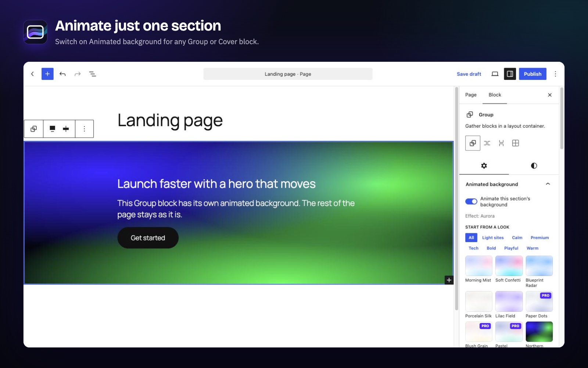This screenshot has width=588, height=368.
Task: Filter looks by Calm
Action: point(517,238)
